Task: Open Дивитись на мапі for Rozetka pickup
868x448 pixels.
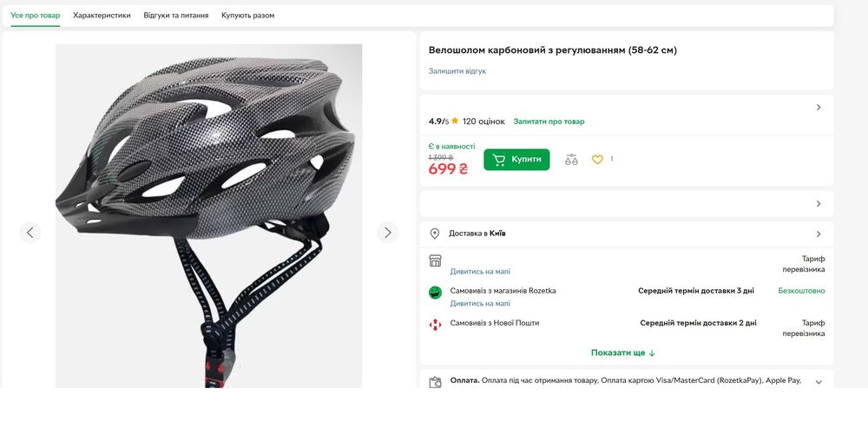Action: tap(480, 304)
